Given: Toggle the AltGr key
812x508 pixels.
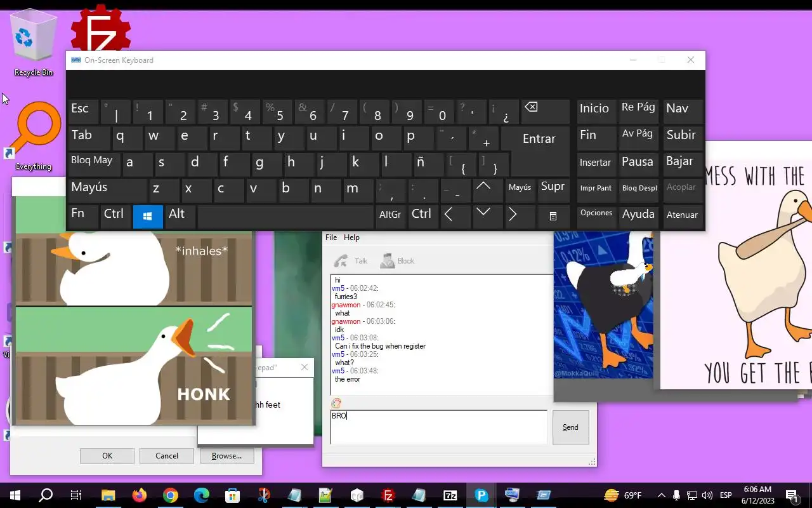Looking at the screenshot, I should tap(391, 216).
